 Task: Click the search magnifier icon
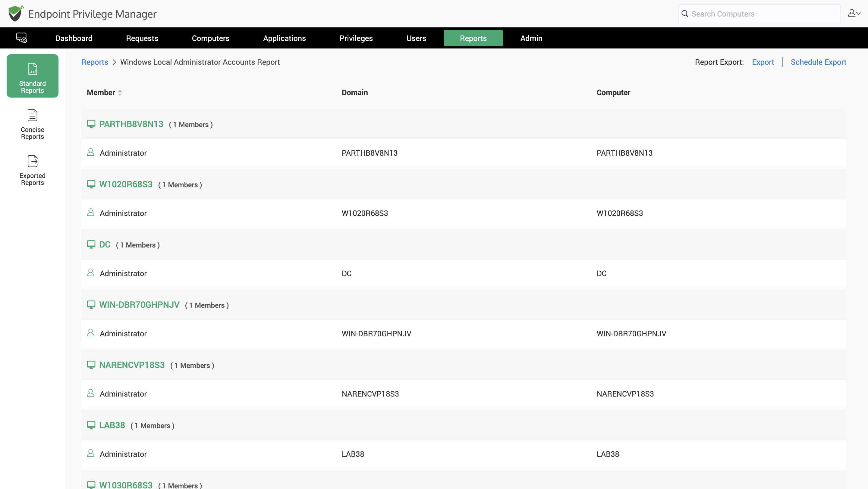[x=685, y=14]
